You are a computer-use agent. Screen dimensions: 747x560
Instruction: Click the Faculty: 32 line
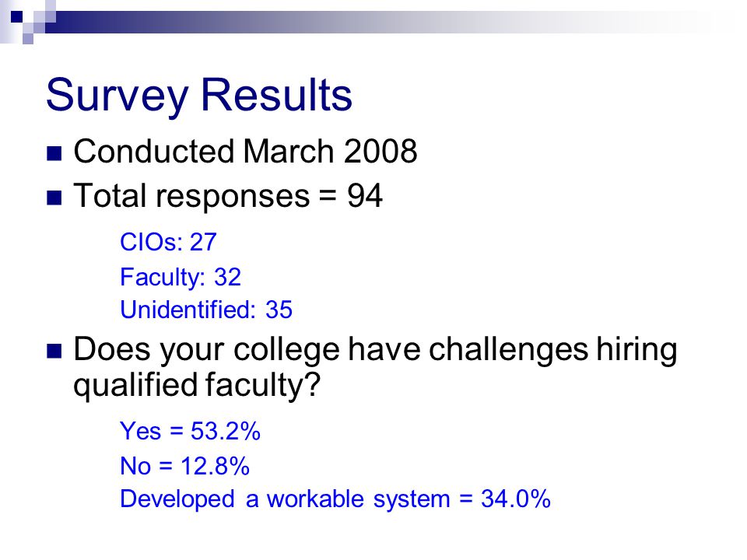(x=181, y=277)
